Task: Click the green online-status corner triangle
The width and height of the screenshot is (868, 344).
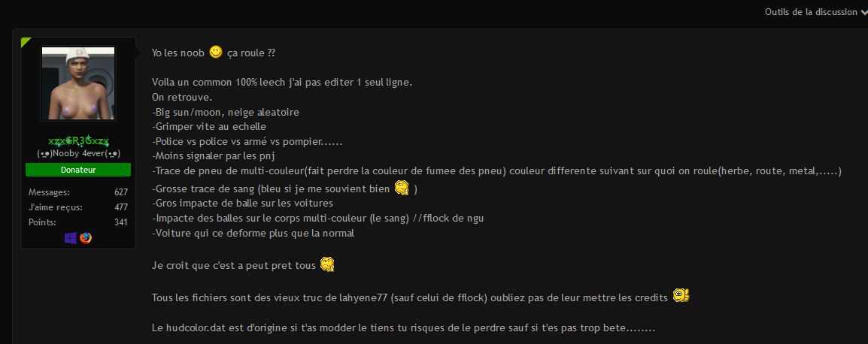Action: coord(26,42)
